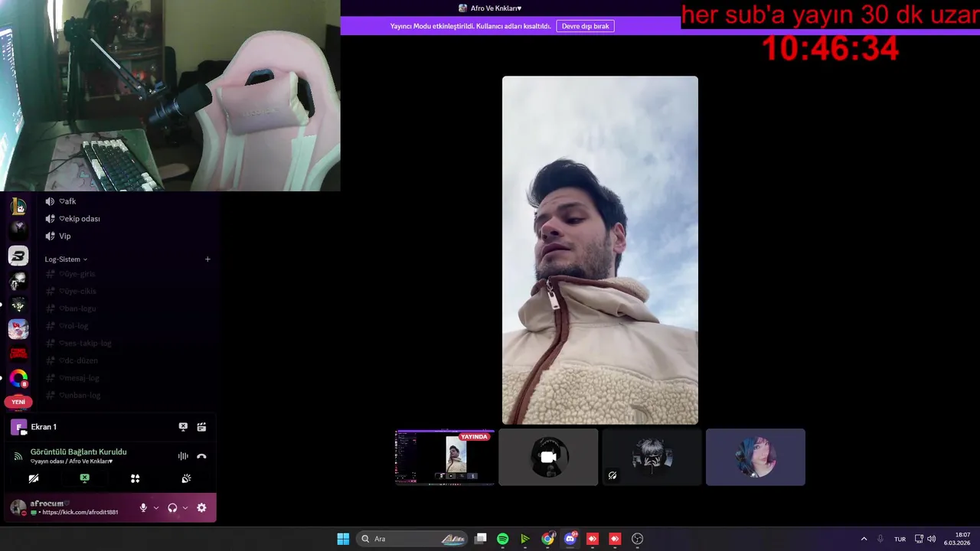Image resolution: width=980 pixels, height=551 pixels.
Task: Open the taskbar clock and calendar
Action: click(x=959, y=539)
